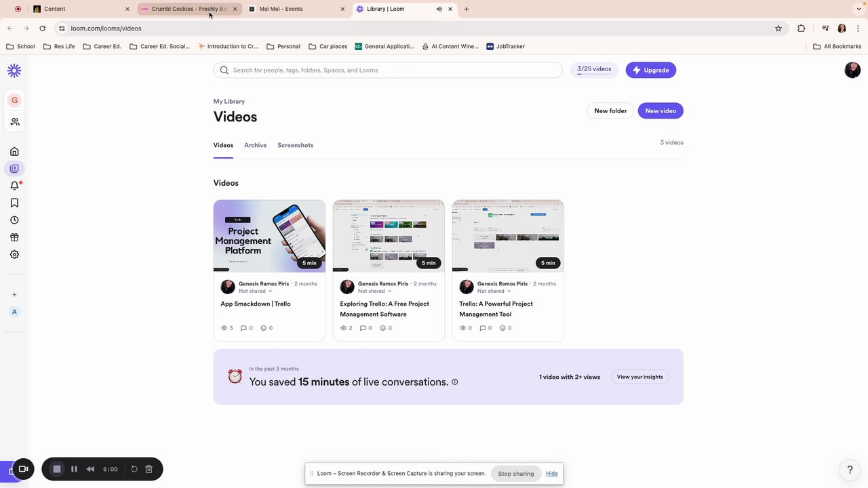
Task: Stop the recording in Loom control bar
Action: coord(57,469)
